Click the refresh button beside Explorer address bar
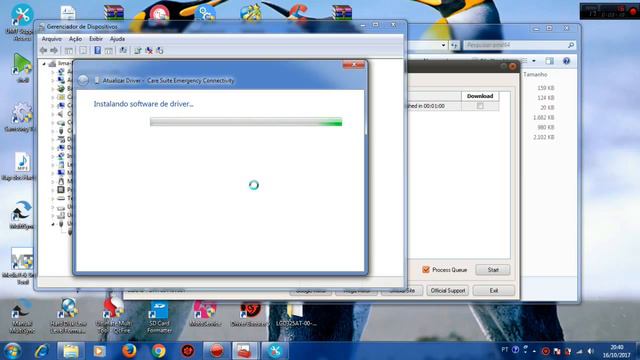The height and width of the screenshot is (360, 640). [x=455, y=45]
